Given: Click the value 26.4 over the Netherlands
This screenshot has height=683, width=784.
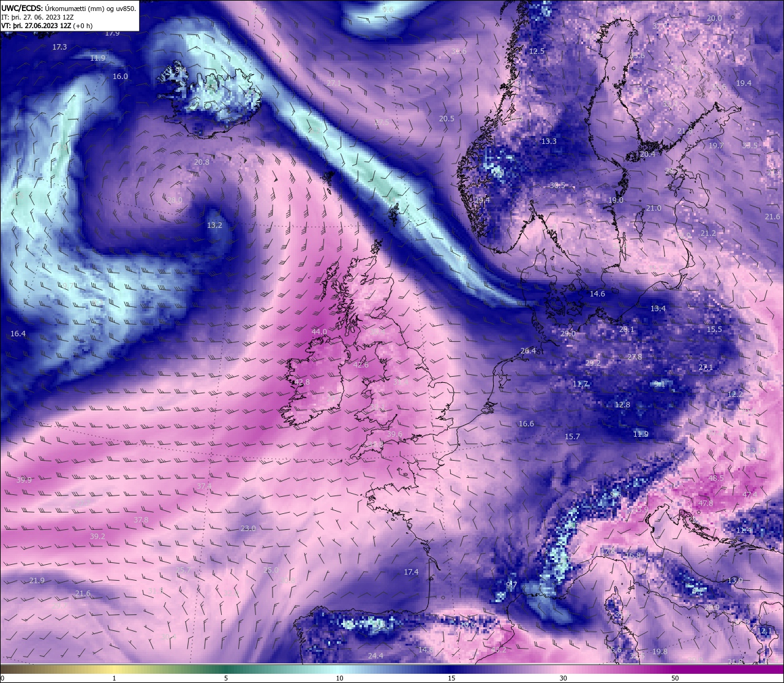Looking at the screenshot, I should (528, 350).
